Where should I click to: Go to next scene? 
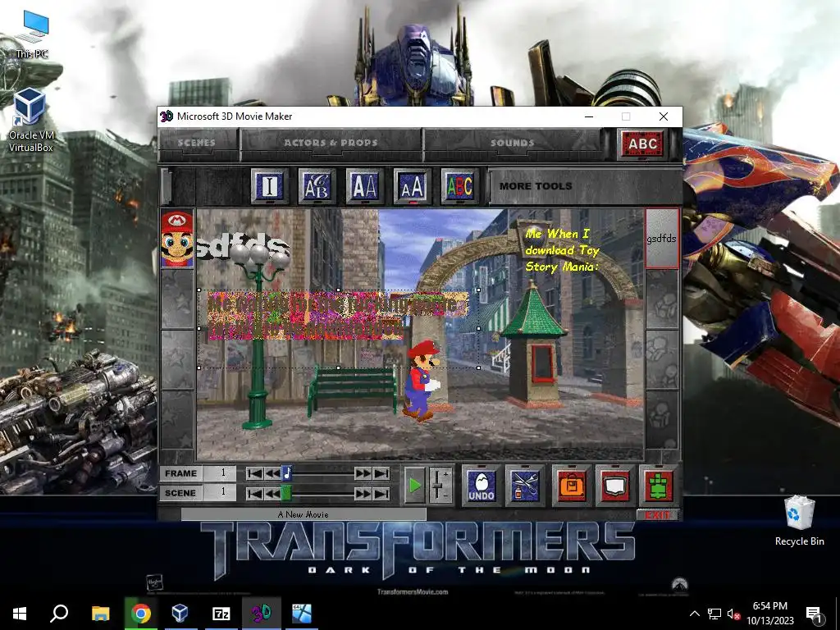(x=363, y=493)
